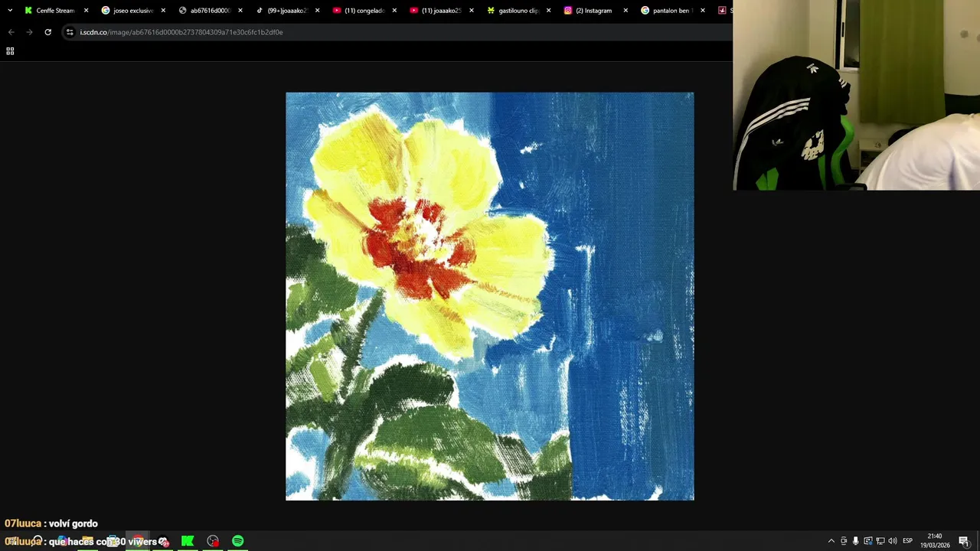The image size is (980, 551).
Task: Open the (11) congelado YouTube tab
Action: 364,11
